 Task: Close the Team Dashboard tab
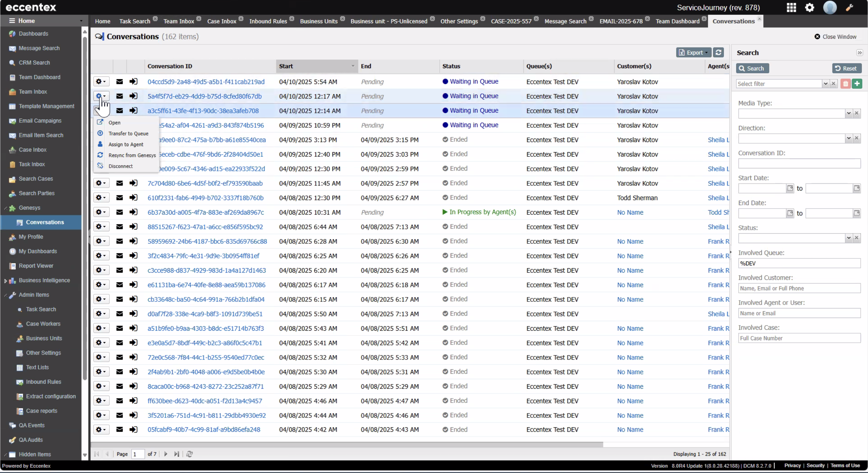[704, 18]
